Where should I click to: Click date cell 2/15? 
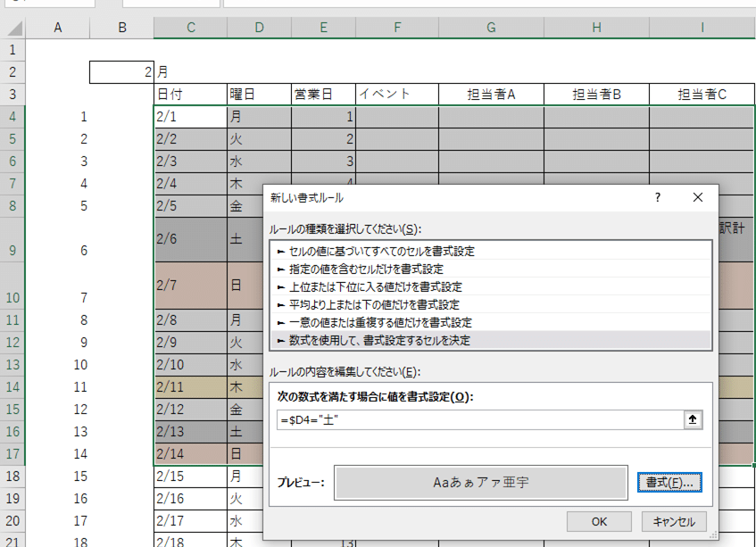point(190,477)
